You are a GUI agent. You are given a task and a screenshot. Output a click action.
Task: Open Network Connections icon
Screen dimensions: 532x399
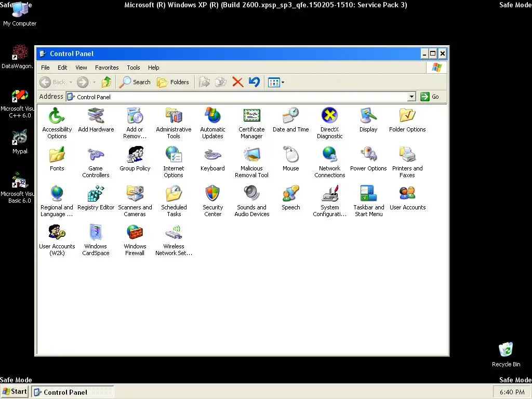[330, 155]
